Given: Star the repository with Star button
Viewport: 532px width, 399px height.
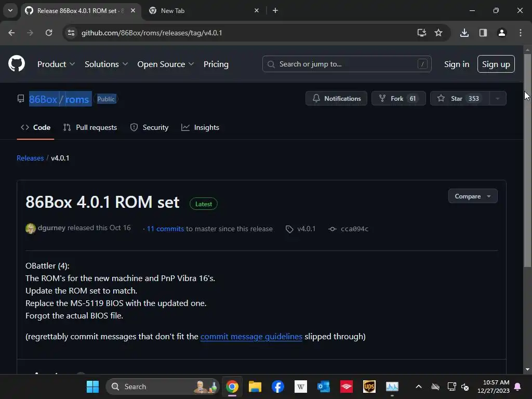Looking at the screenshot, I should [x=460, y=98].
